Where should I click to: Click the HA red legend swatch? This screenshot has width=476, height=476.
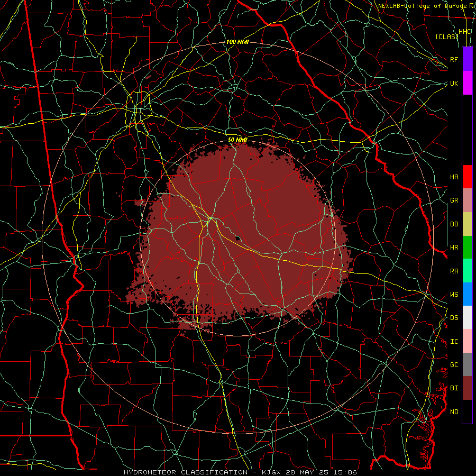point(467,177)
